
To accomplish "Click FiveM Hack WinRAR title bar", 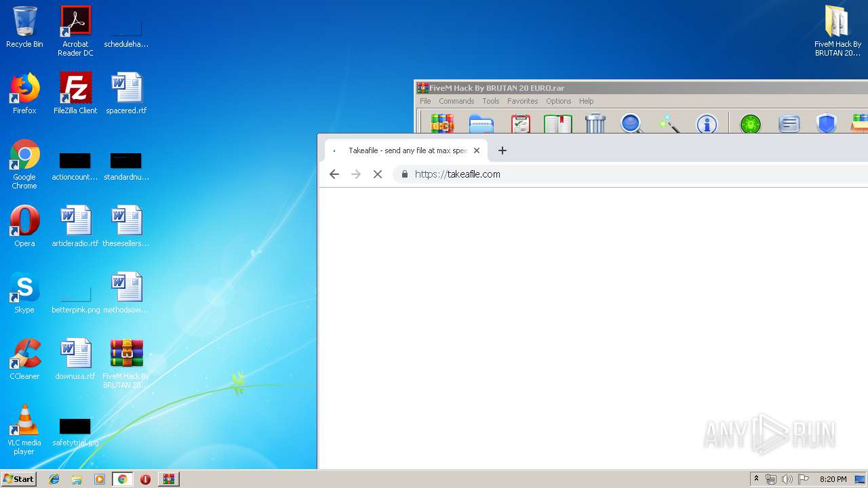I will click(x=641, y=87).
